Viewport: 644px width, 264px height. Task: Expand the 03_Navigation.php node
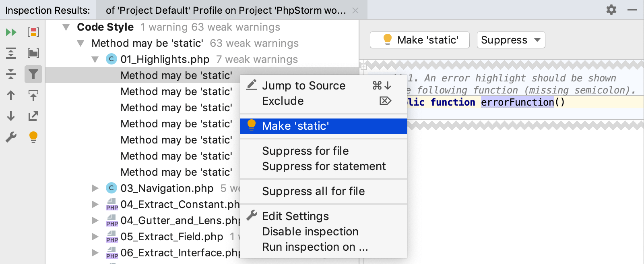coord(95,188)
